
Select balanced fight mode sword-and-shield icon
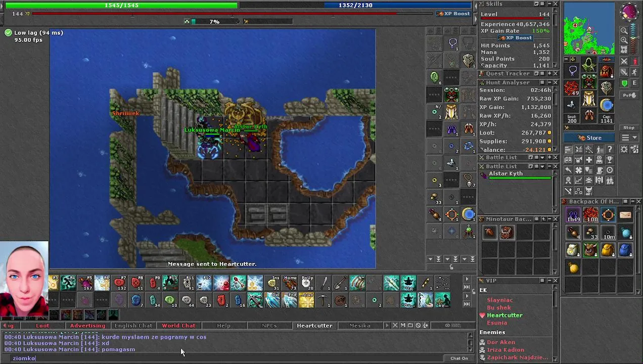click(624, 73)
